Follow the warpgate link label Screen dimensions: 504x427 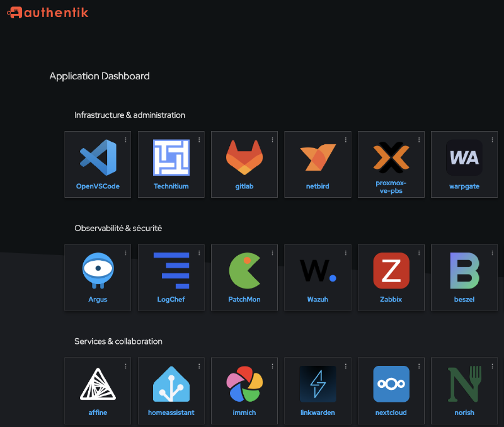(464, 186)
